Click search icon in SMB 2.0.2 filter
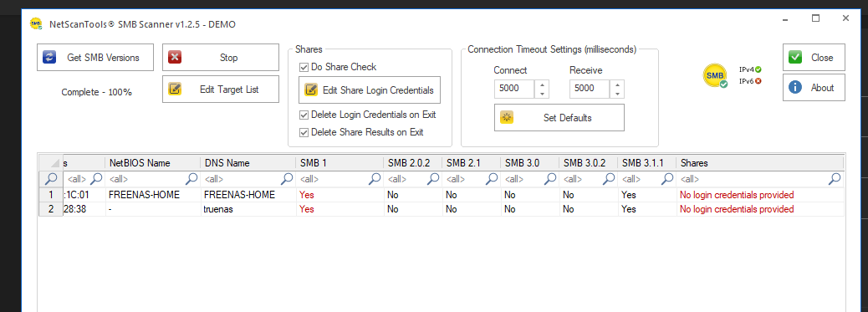The image size is (868, 312). click(x=433, y=178)
